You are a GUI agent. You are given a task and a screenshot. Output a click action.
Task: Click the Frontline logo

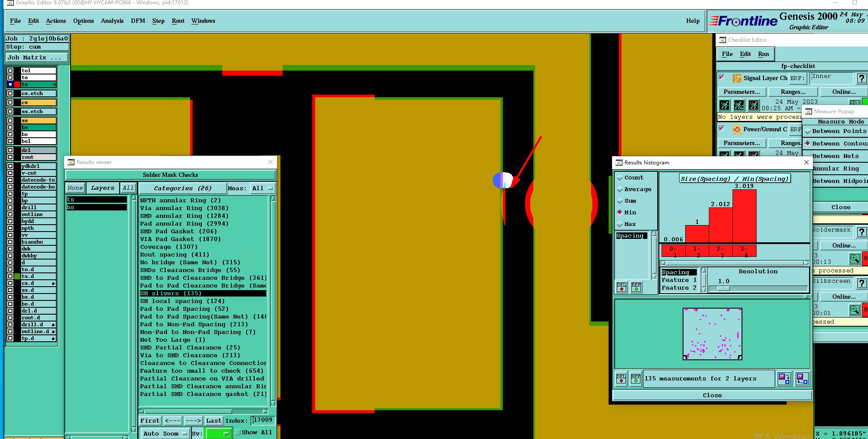pos(743,21)
